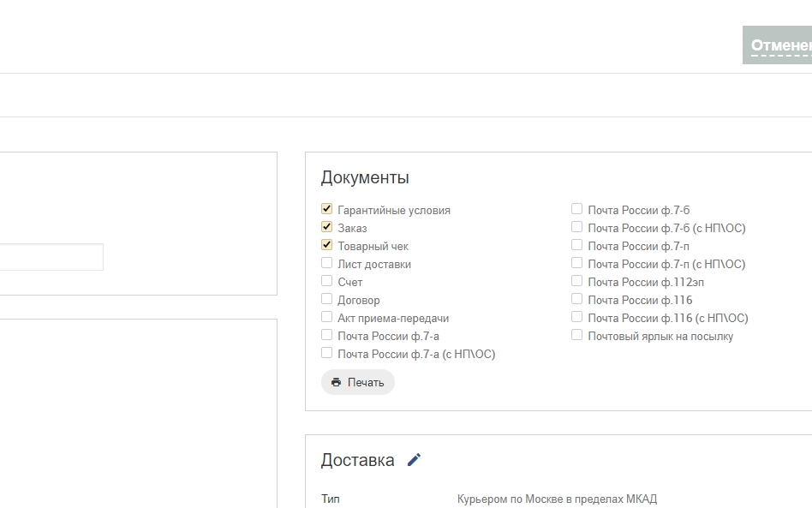Screen dimensions: 812x508
Task: Select the Договор checkbox
Action: click(x=326, y=299)
